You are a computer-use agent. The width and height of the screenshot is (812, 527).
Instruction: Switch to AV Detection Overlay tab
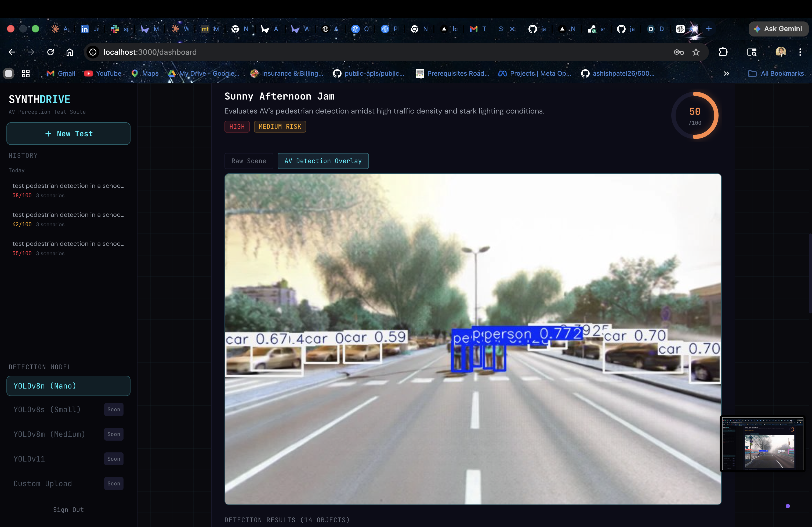(323, 161)
